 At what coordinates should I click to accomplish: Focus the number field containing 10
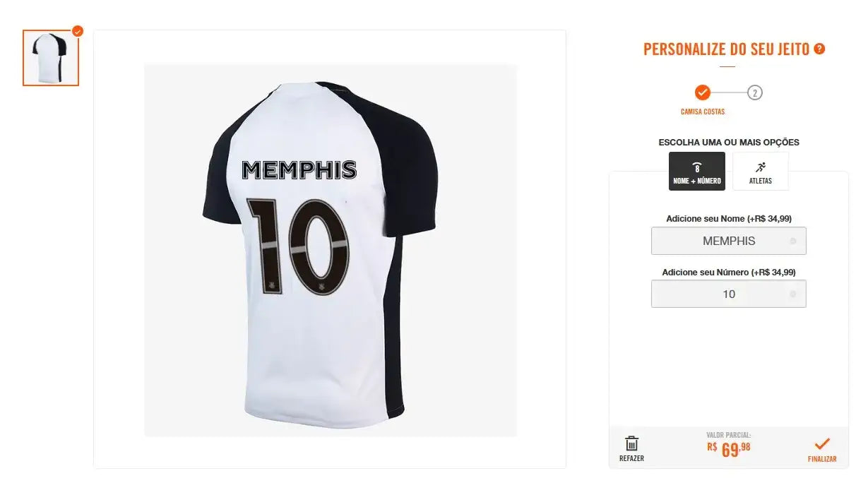pos(728,294)
